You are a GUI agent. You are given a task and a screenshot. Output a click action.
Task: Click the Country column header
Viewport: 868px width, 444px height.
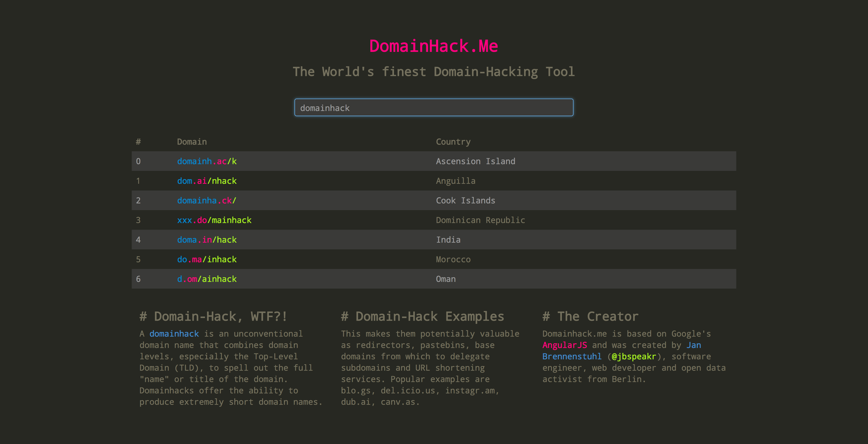453,142
